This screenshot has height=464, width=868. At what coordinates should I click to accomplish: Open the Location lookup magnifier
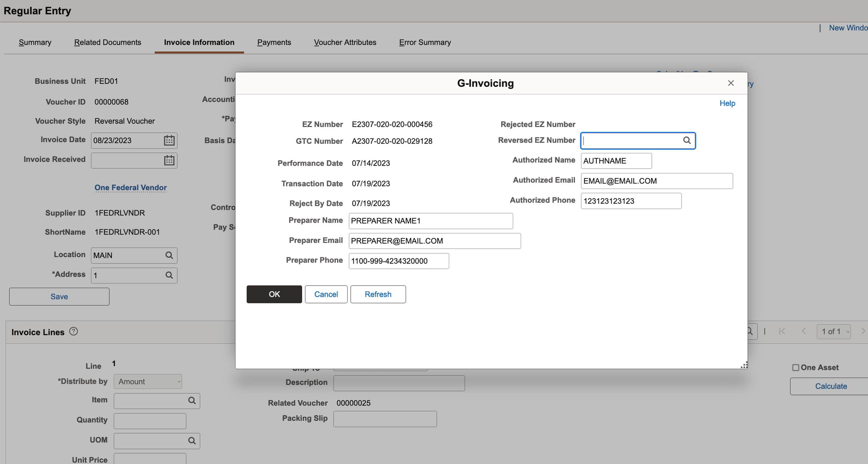point(169,255)
